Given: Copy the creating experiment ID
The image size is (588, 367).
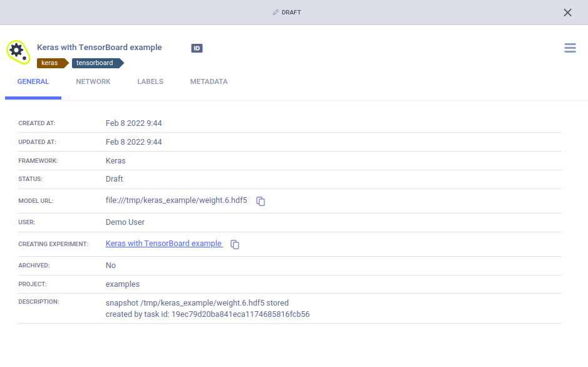Looking at the screenshot, I should tap(235, 244).
